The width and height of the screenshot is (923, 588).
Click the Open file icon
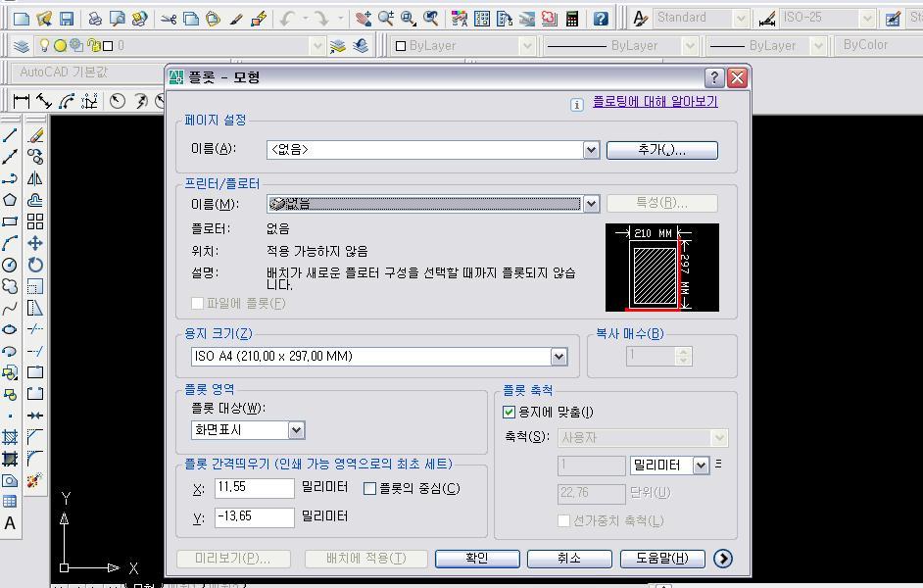44,19
